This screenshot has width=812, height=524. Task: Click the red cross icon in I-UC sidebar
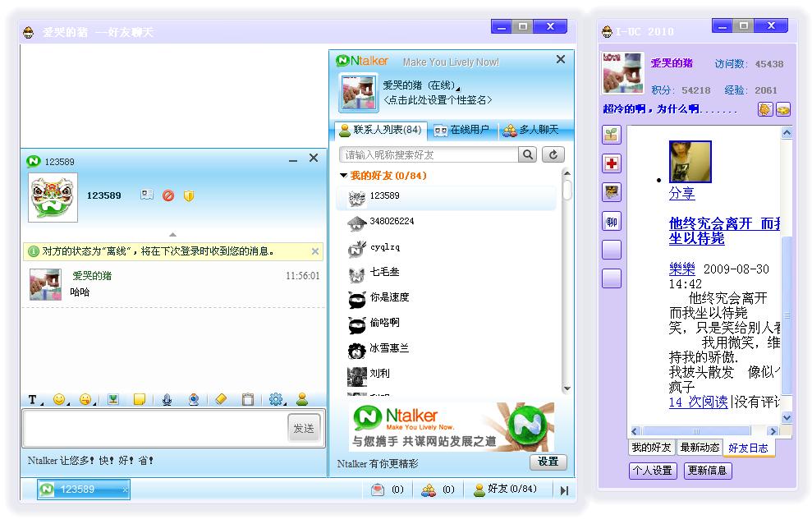(x=612, y=163)
